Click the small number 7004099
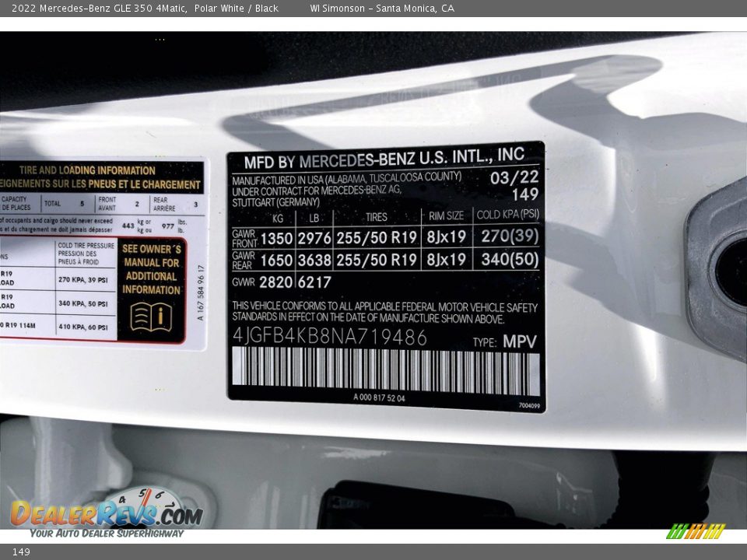The width and height of the screenshot is (747, 560). click(529, 406)
